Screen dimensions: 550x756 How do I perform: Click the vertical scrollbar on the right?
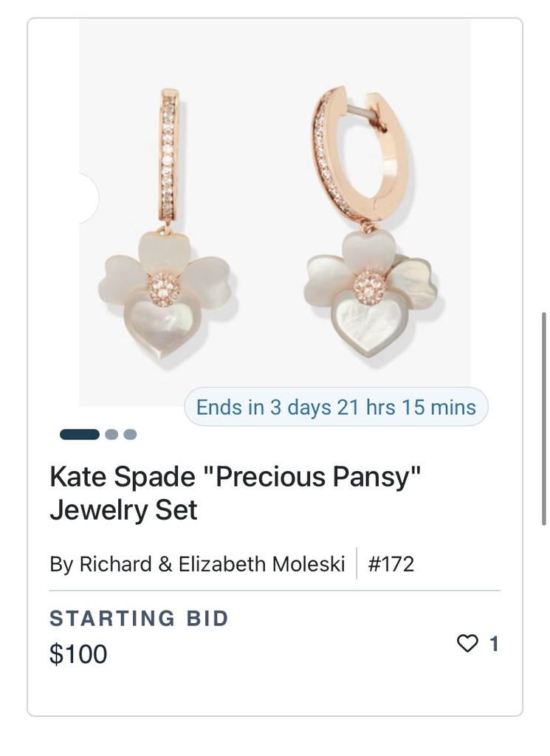[x=544, y=417]
